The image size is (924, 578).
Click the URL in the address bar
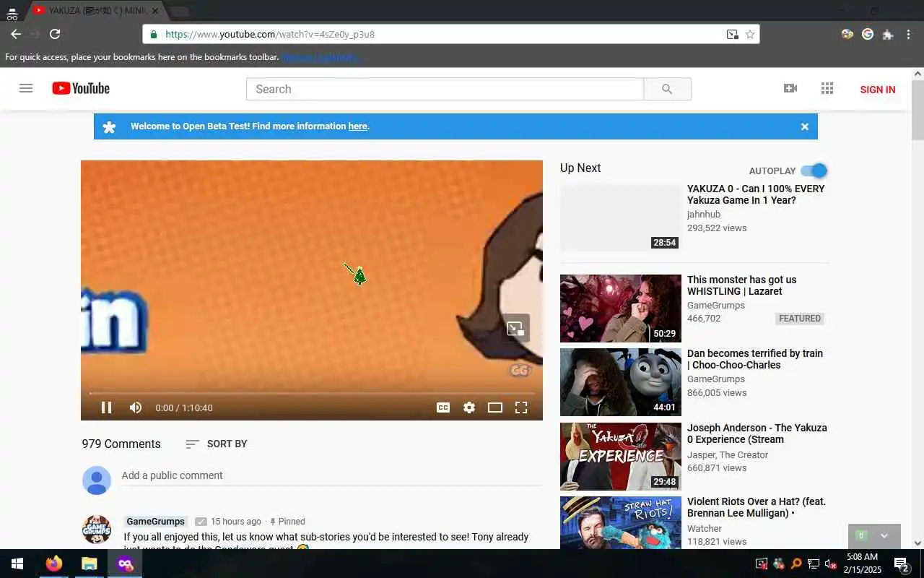coord(270,34)
